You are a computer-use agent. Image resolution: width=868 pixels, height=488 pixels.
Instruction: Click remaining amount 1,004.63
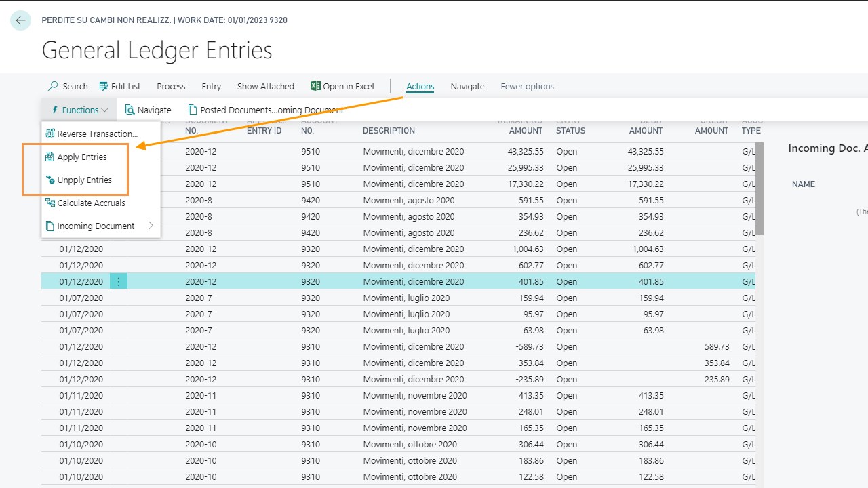[528, 249]
